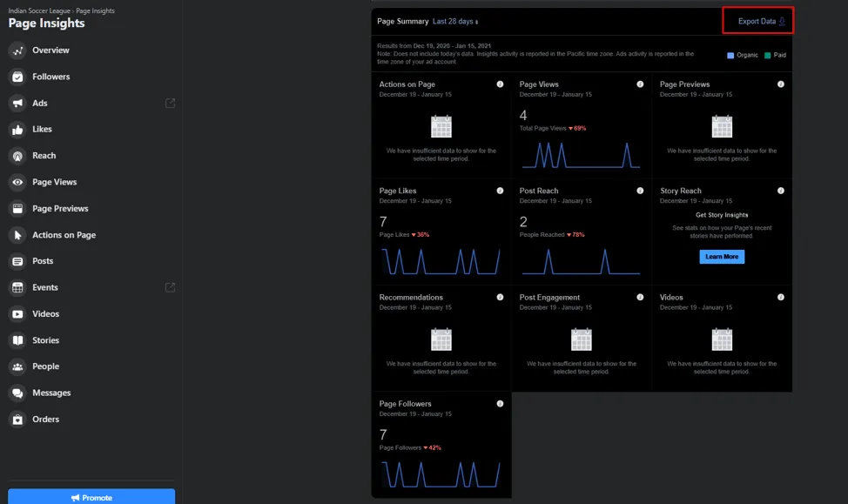
Task: Open the Last 28 days date range dropdown
Action: [x=455, y=21]
